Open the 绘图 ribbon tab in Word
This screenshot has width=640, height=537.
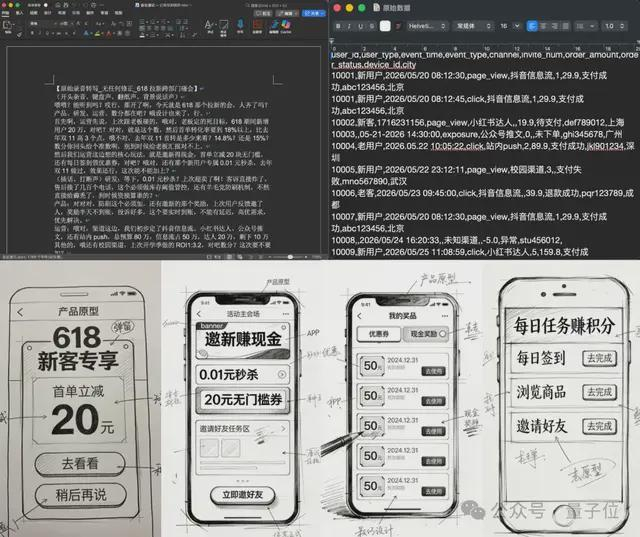pos(33,13)
